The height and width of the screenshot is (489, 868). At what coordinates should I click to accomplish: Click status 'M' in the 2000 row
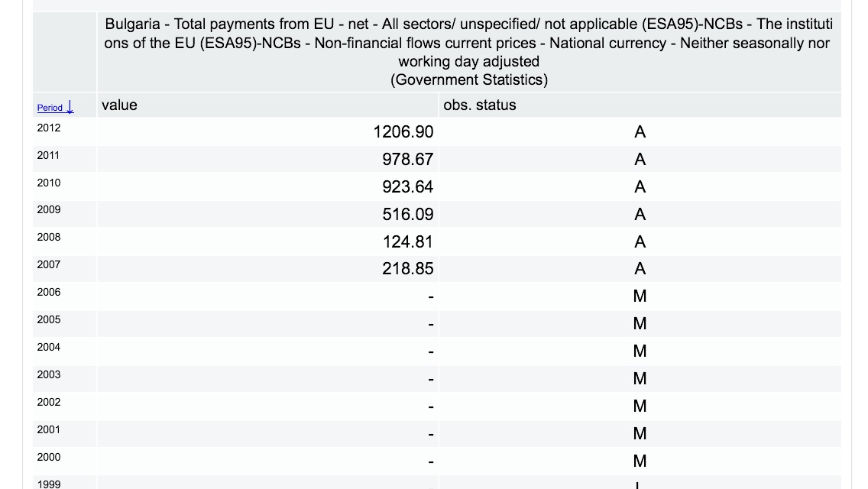640,461
